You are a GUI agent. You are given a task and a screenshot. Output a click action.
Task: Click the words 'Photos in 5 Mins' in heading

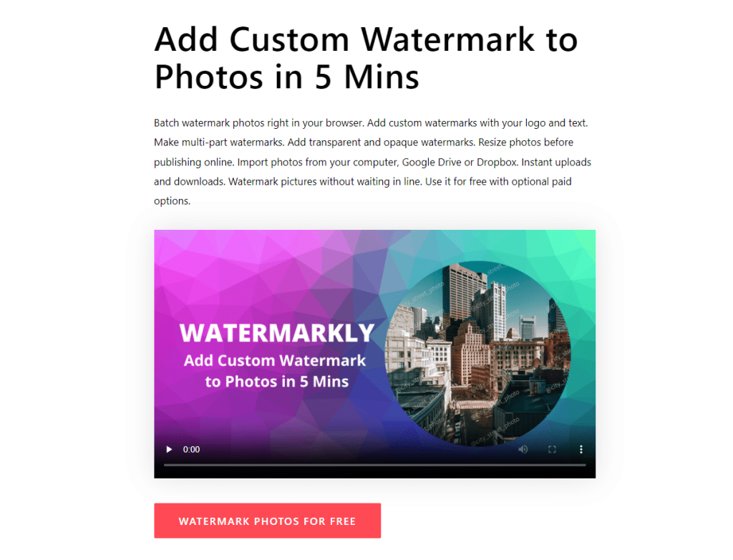point(286,77)
